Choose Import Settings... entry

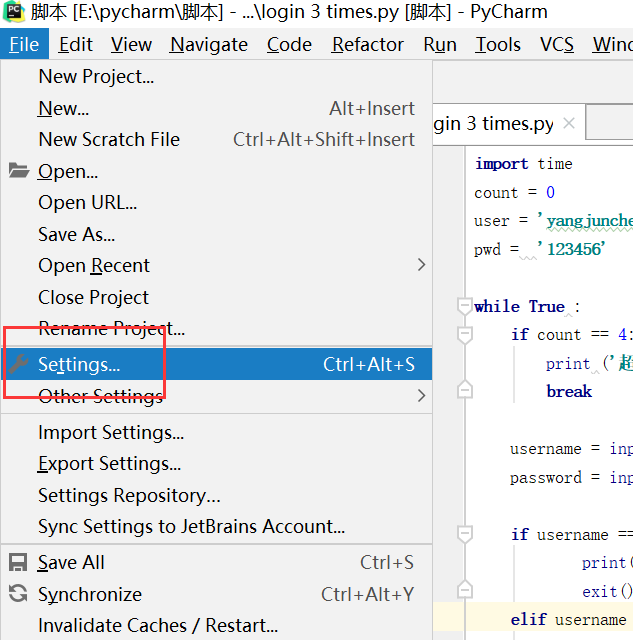pyautogui.click(x=216, y=432)
